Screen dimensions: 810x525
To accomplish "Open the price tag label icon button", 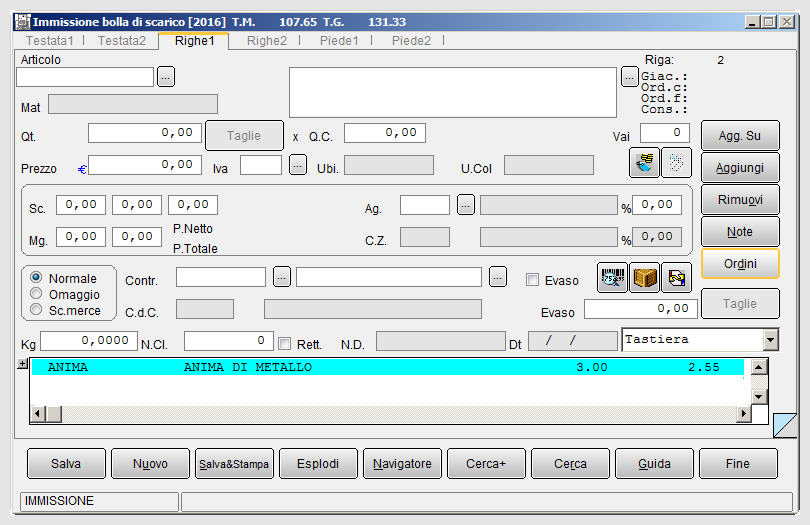I will click(x=644, y=163).
